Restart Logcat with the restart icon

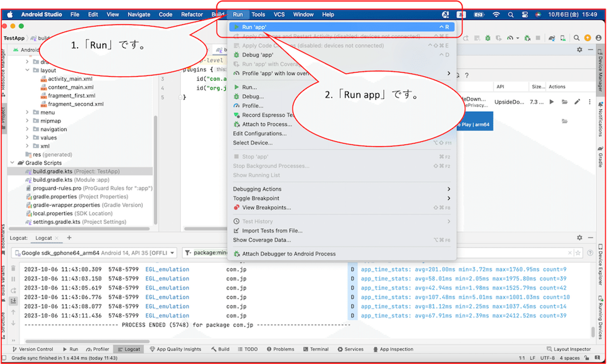[x=13, y=290]
